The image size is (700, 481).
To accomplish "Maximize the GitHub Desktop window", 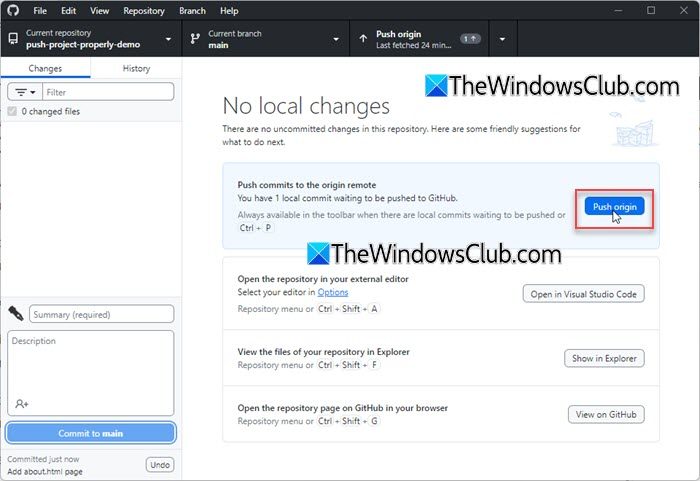I will [651, 10].
